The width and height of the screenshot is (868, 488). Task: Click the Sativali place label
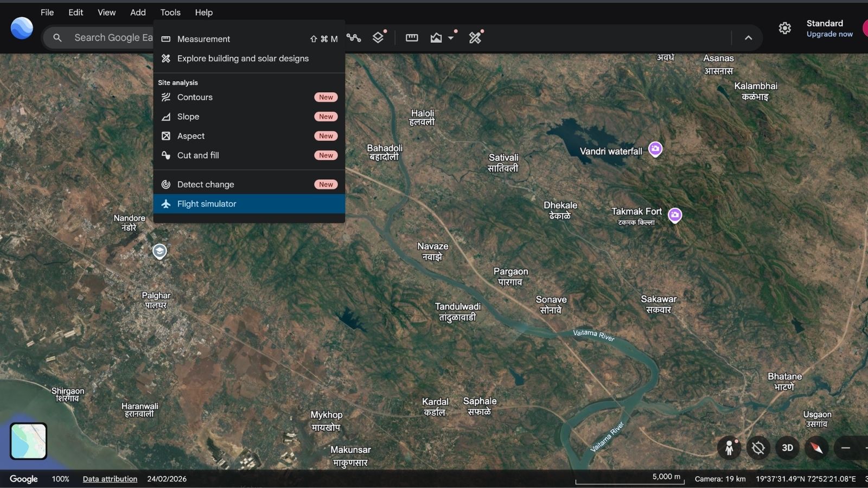coord(503,163)
